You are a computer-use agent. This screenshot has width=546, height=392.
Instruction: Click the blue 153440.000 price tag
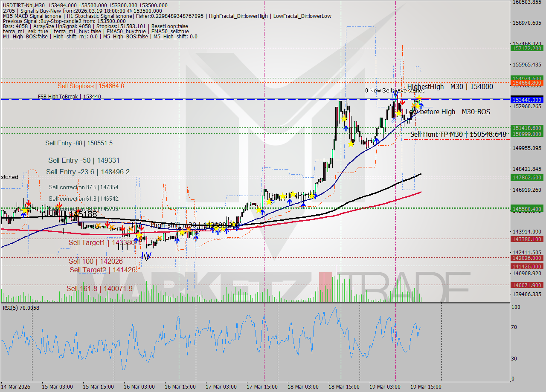pos(527,100)
